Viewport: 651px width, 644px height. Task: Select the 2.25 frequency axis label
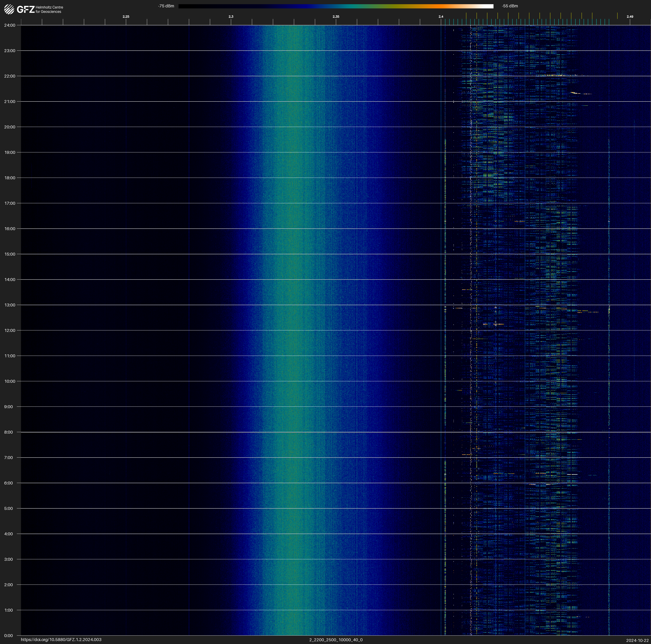pos(126,17)
